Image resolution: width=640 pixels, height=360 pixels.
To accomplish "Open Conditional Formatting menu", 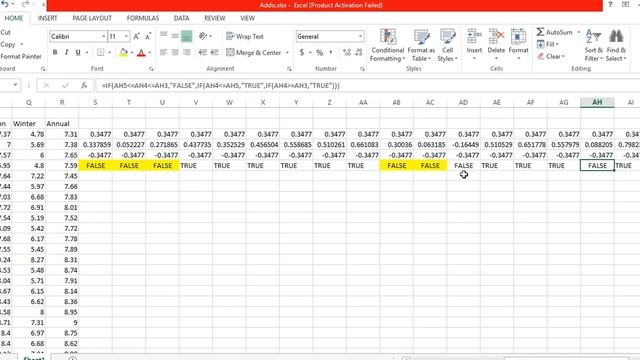I will (x=387, y=45).
